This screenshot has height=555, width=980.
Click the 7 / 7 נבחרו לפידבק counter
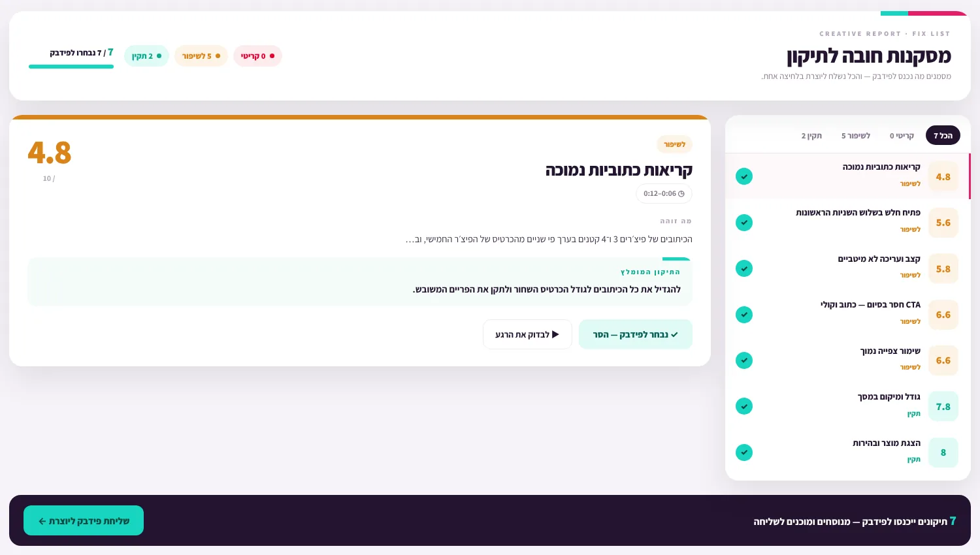point(82,52)
